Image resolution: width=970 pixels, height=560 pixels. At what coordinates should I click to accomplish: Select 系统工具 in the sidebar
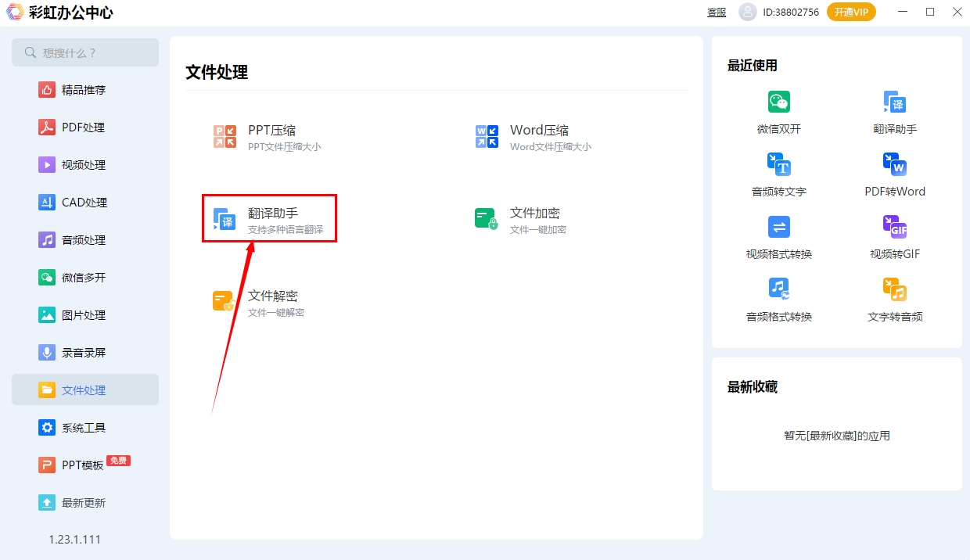[x=84, y=427]
